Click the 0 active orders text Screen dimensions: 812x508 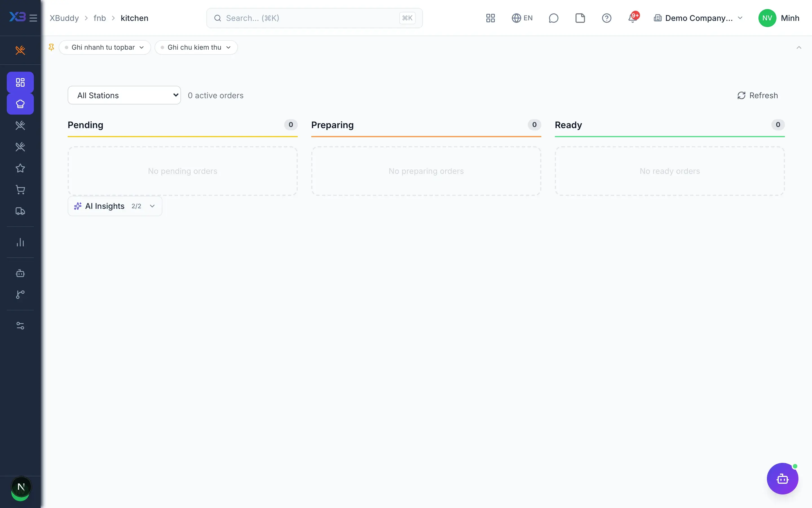[x=215, y=95]
